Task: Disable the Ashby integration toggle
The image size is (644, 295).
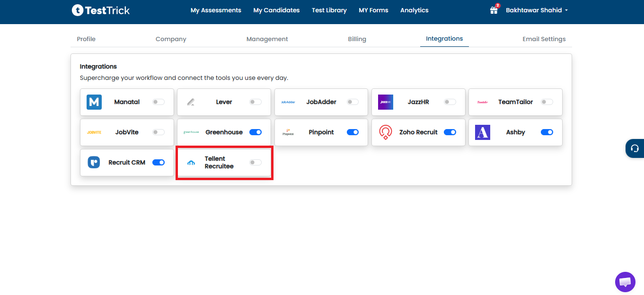Action: coord(547,132)
